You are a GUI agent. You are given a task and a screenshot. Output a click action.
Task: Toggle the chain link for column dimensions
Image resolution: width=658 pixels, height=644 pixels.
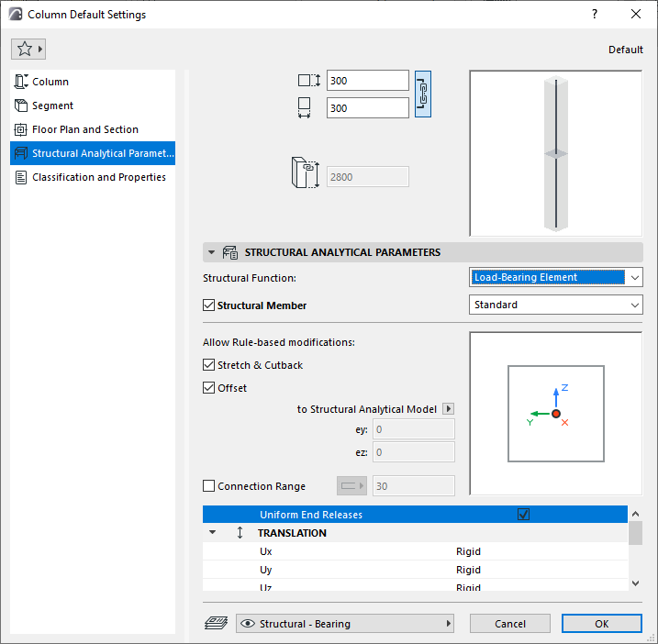[x=422, y=94]
